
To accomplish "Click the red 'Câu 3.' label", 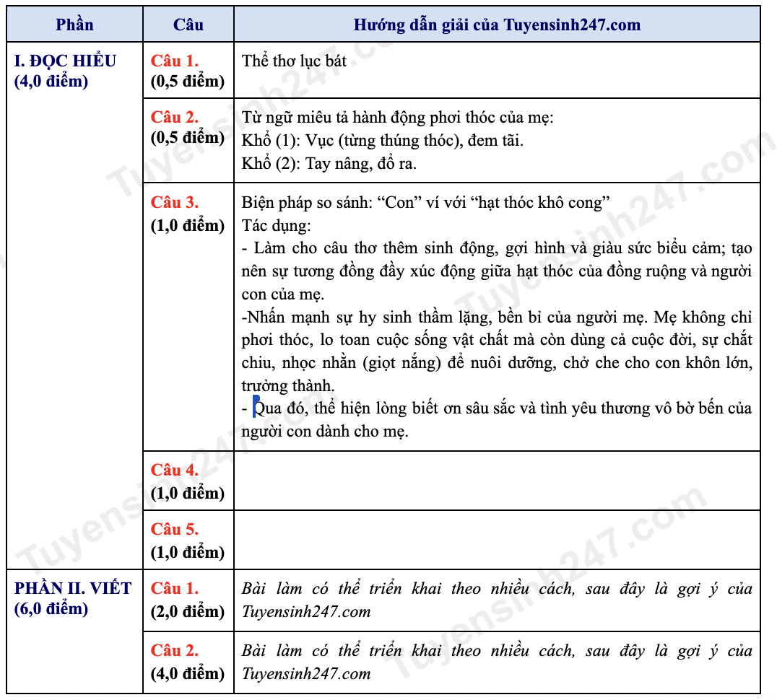I will (x=175, y=202).
